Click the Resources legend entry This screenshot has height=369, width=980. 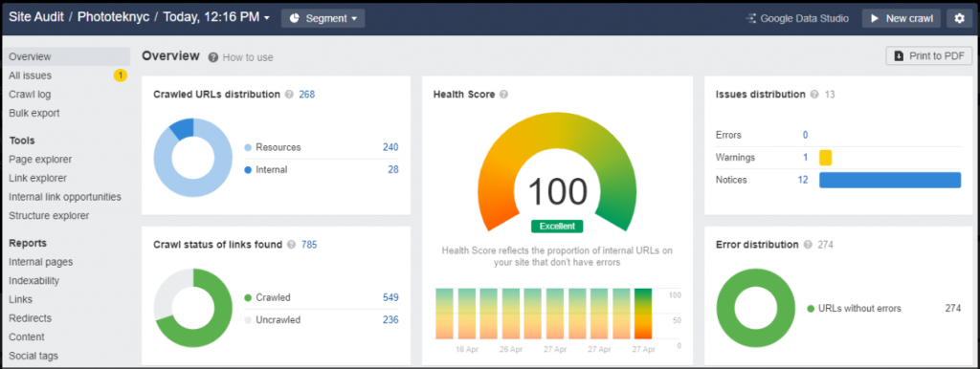273,147
